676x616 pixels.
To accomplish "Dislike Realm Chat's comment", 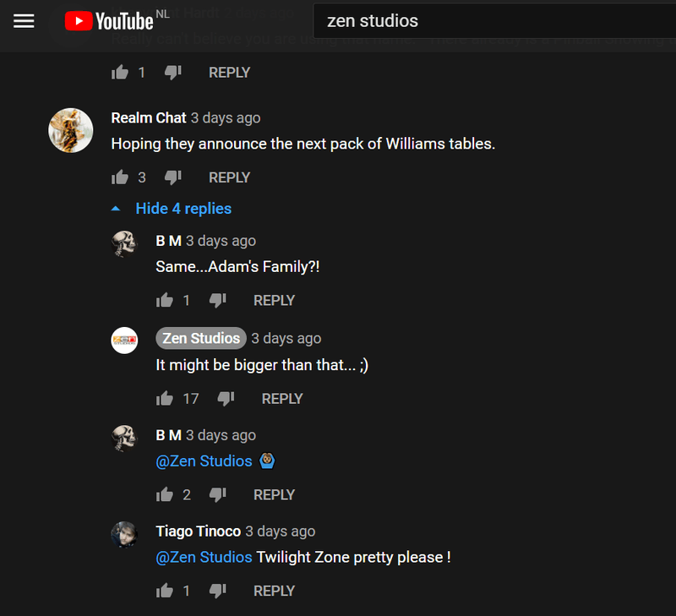I will tap(172, 177).
